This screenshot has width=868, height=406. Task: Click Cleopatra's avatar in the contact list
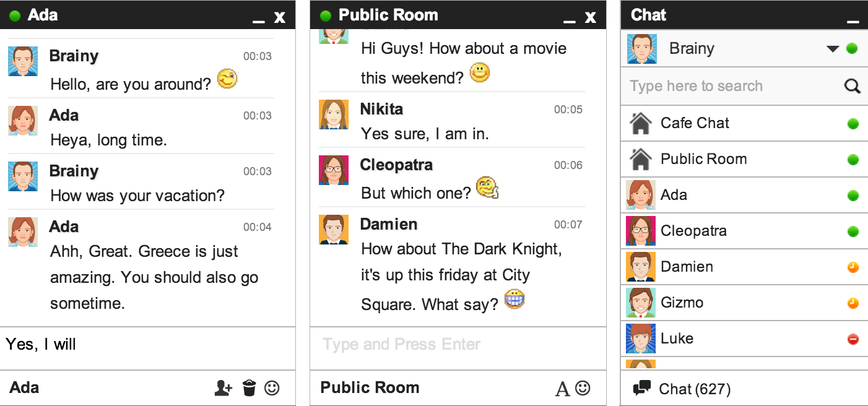[641, 231]
